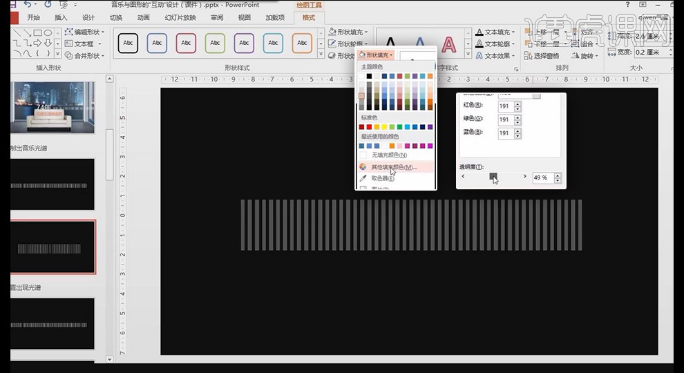Apply the black outlined Abc shape style
The height and width of the screenshot is (373, 684).
(x=128, y=43)
